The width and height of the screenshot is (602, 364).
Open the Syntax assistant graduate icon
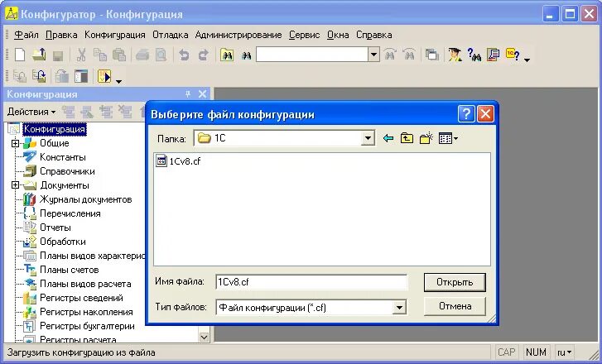click(x=455, y=55)
